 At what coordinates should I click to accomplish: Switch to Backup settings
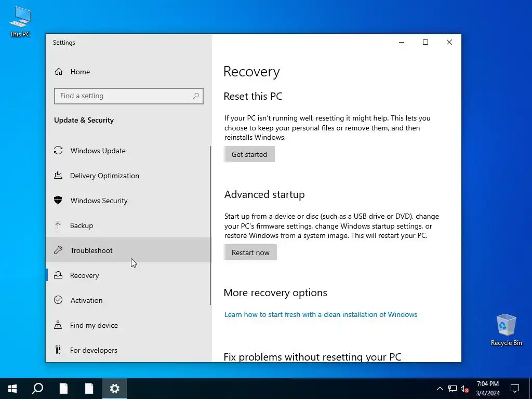(x=128, y=225)
